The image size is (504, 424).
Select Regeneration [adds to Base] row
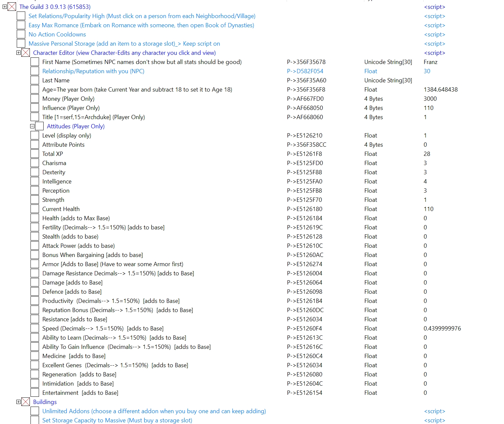(x=79, y=374)
